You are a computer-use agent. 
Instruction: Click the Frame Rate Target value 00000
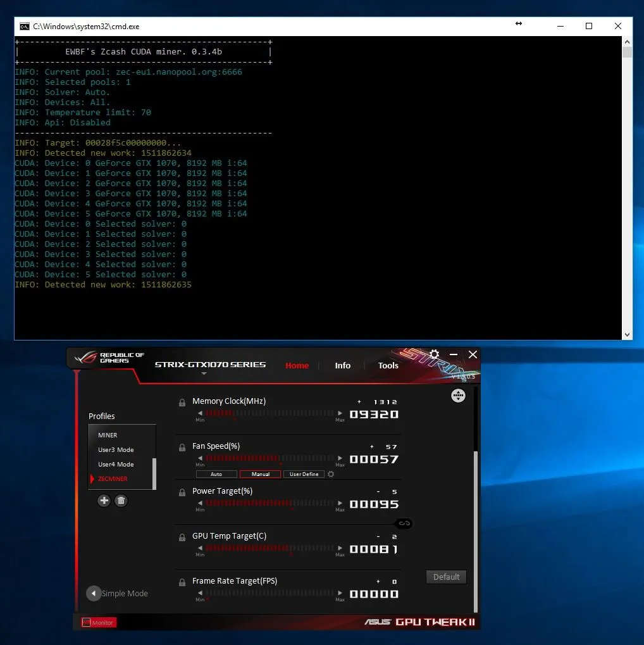point(374,594)
